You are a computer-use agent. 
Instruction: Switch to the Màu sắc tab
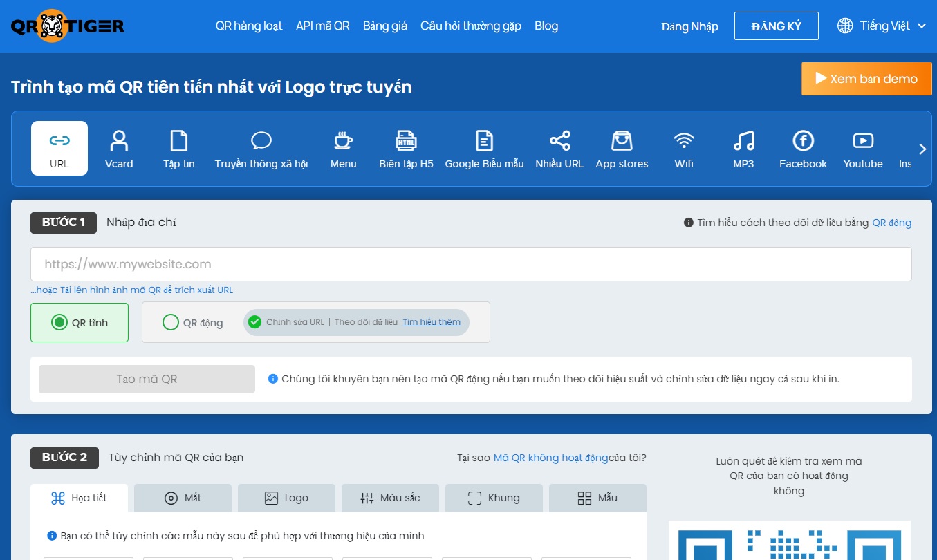coord(390,498)
